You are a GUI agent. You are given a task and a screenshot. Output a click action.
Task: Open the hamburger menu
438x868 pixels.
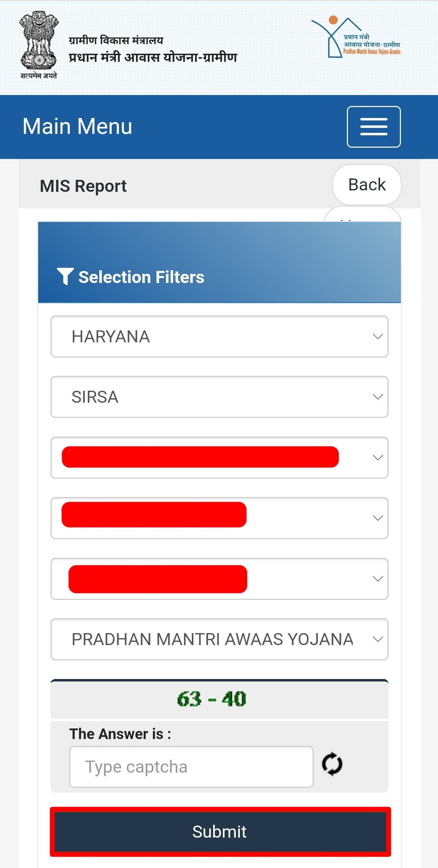click(x=374, y=126)
